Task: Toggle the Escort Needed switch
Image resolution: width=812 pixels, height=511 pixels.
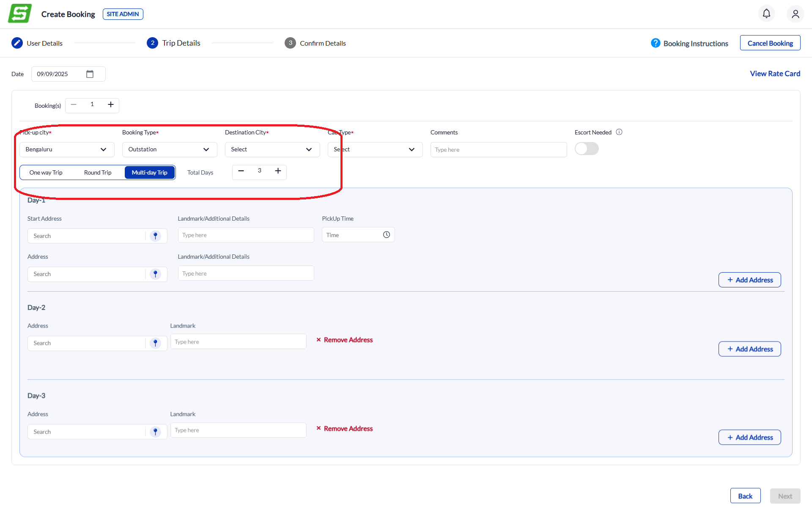Action: point(587,149)
